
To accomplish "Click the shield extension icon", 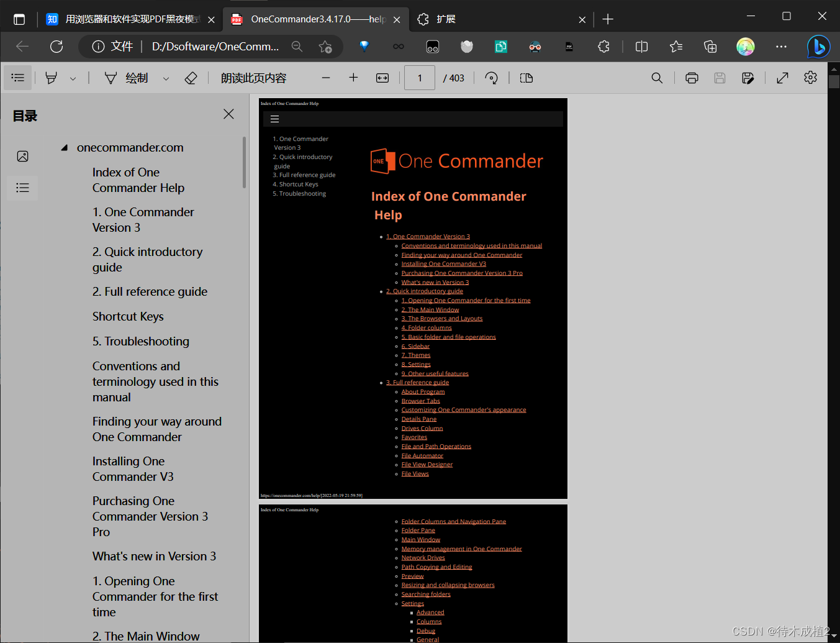I will click(x=467, y=47).
